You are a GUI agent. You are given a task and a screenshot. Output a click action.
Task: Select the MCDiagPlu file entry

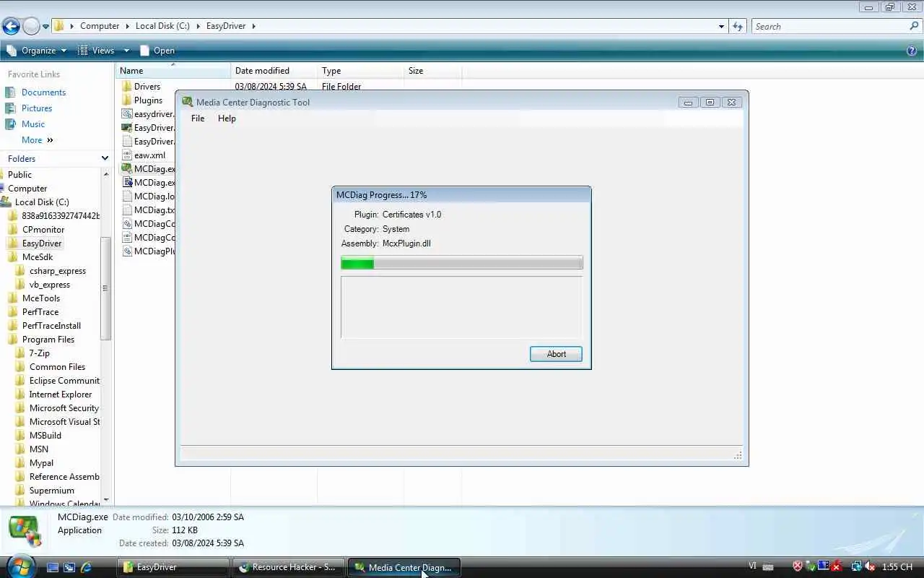(149, 251)
